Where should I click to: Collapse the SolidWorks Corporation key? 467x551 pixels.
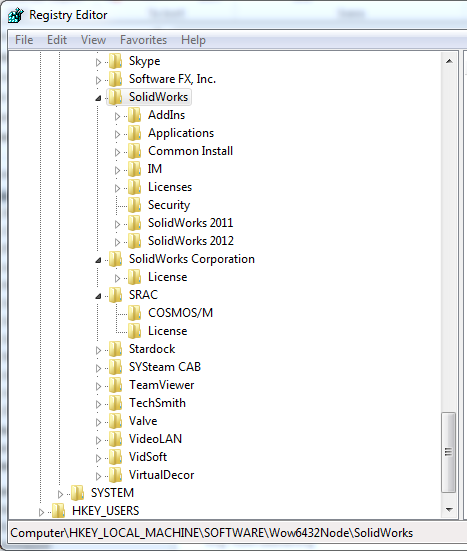click(x=98, y=260)
